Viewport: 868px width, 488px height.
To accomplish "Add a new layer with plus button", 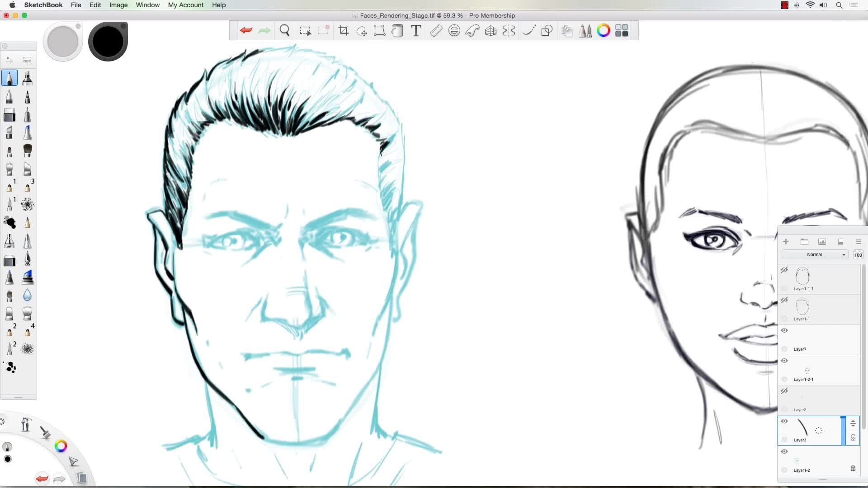I will pos(786,242).
